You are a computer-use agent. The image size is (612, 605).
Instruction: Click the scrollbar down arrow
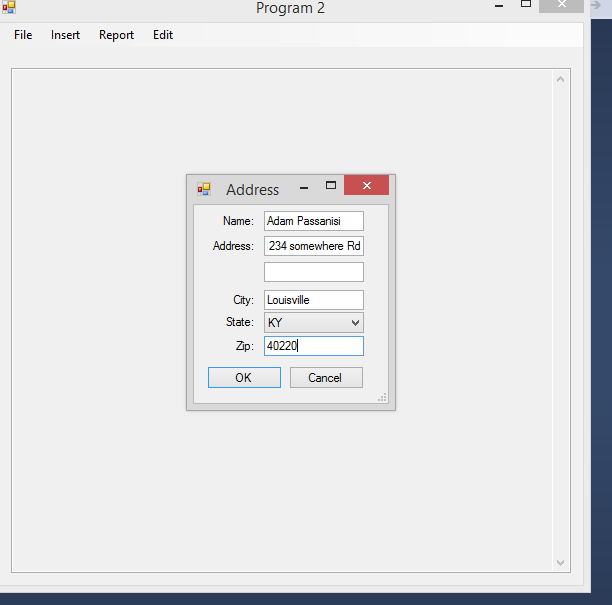click(x=561, y=563)
